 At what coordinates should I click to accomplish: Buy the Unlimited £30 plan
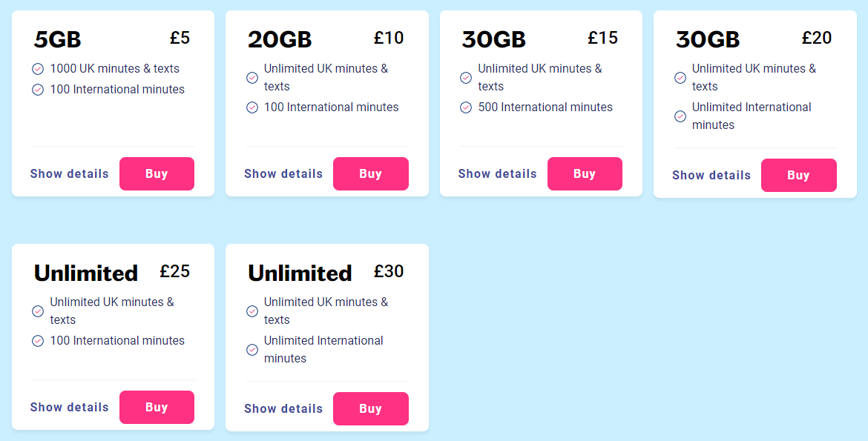pyautogui.click(x=370, y=409)
